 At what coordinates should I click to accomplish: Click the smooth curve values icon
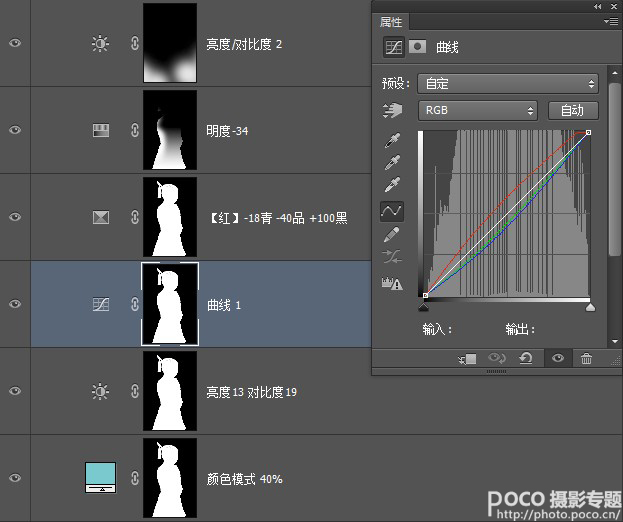click(x=392, y=257)
